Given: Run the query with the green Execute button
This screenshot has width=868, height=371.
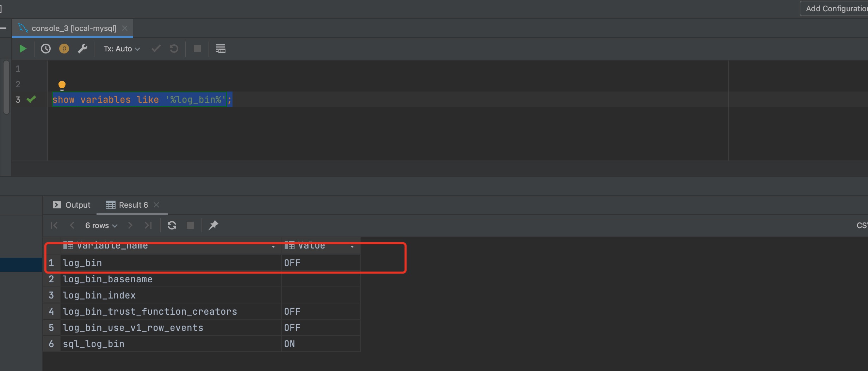Looking at the screenshot, I should point(23,49).
